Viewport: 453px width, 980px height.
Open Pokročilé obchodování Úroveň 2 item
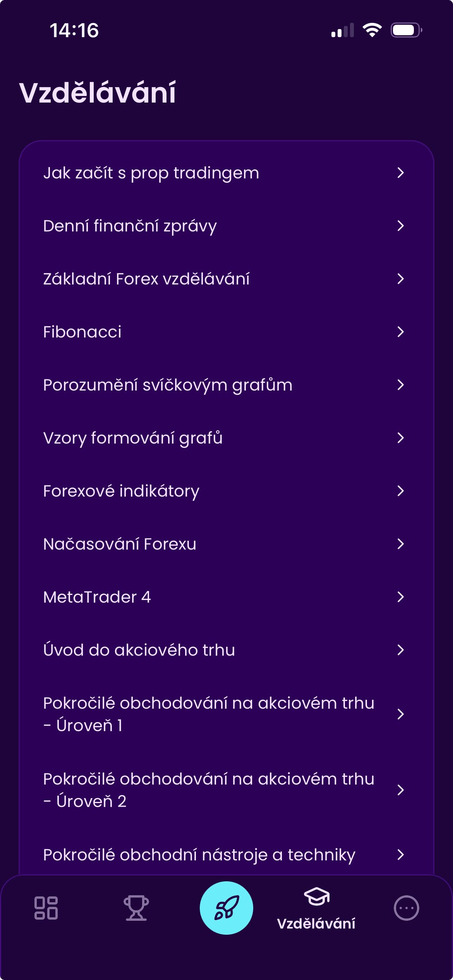(x=226, y=790)
